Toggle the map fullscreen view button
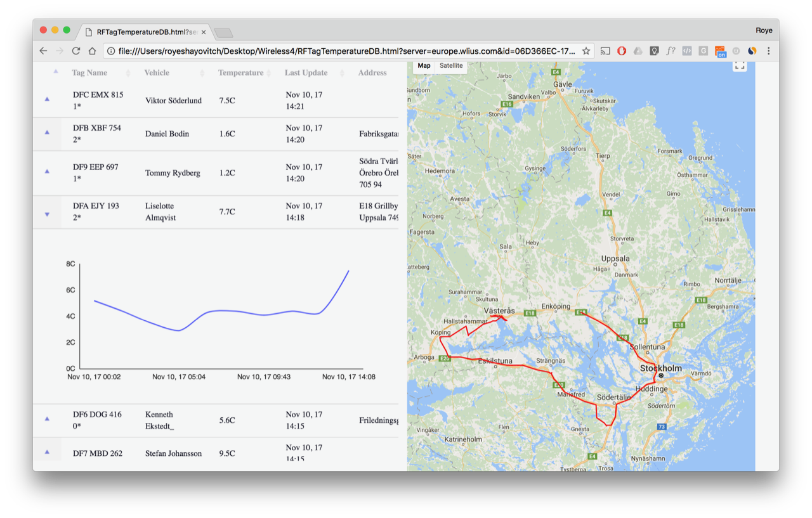The height and width of the screenshot is (518, 812). (x=740, y=65)
